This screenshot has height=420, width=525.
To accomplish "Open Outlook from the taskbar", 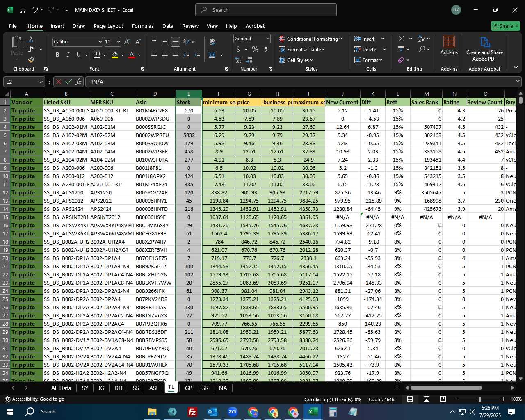I will [212, 412].
